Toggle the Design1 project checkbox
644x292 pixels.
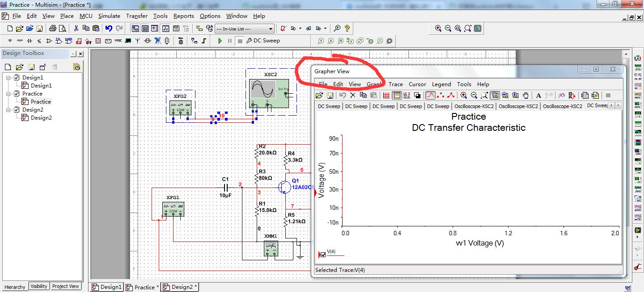(17, 78)
